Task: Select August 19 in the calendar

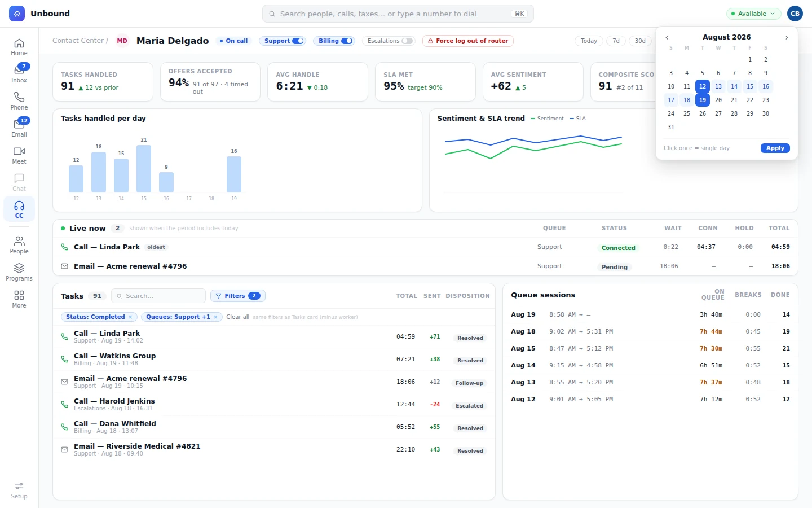Action: (x=703, y=100)
